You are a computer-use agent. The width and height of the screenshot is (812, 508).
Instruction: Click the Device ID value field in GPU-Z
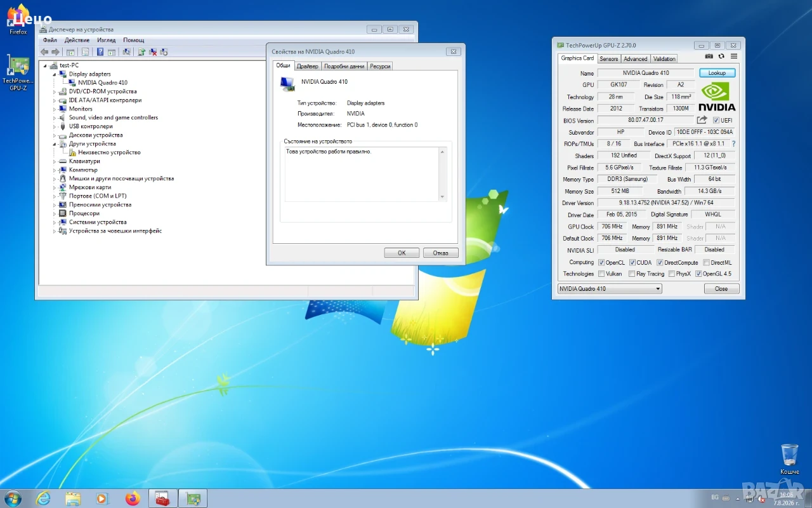point(704,132)
